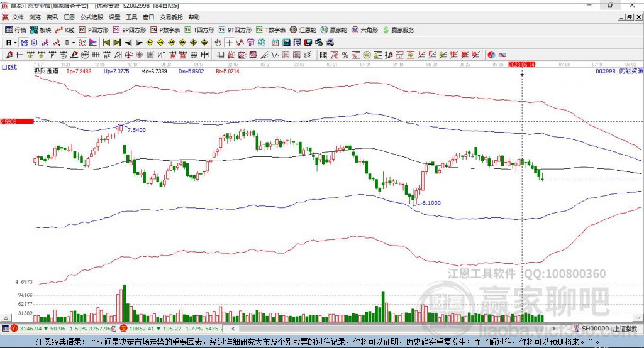
Task: Click the 日K线 chart label
Action: [x=9, y=67]
